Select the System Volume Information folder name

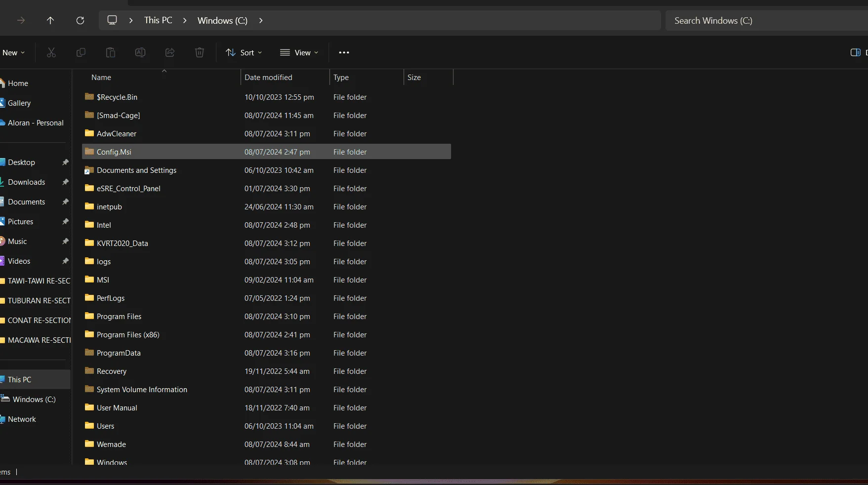point(142,390)
